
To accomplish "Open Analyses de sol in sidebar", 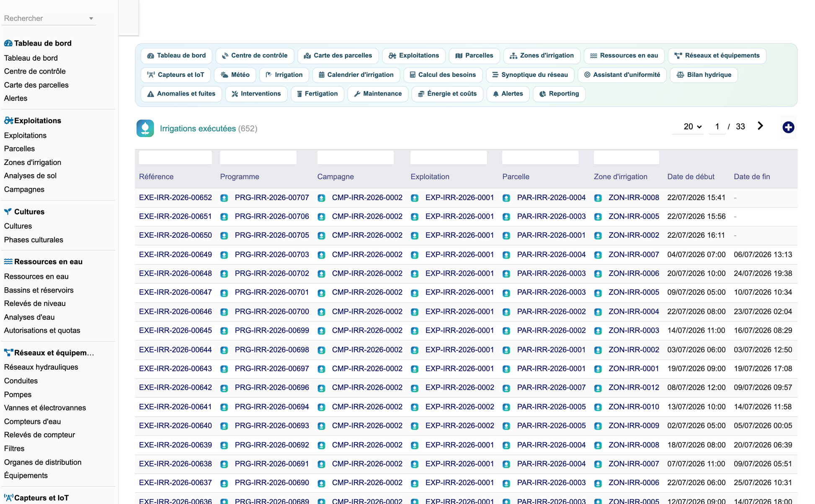I will pyautogui.click(x=30, y=176).
